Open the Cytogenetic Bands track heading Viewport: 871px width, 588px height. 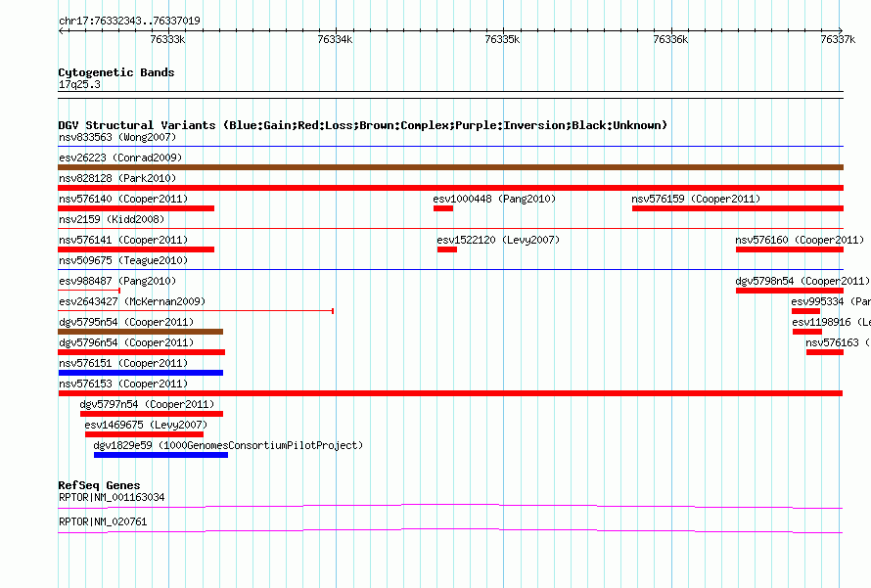point(116,72)
